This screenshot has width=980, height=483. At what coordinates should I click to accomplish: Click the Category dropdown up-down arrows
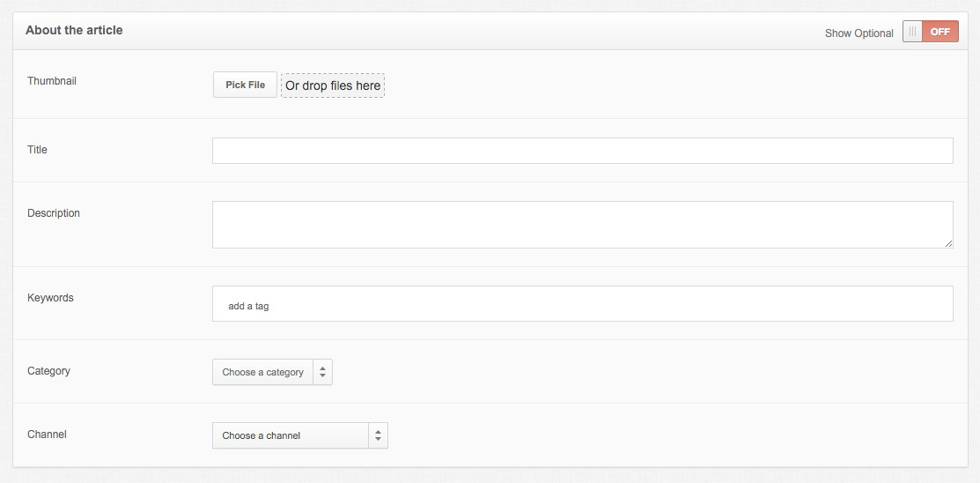[322, 372]
